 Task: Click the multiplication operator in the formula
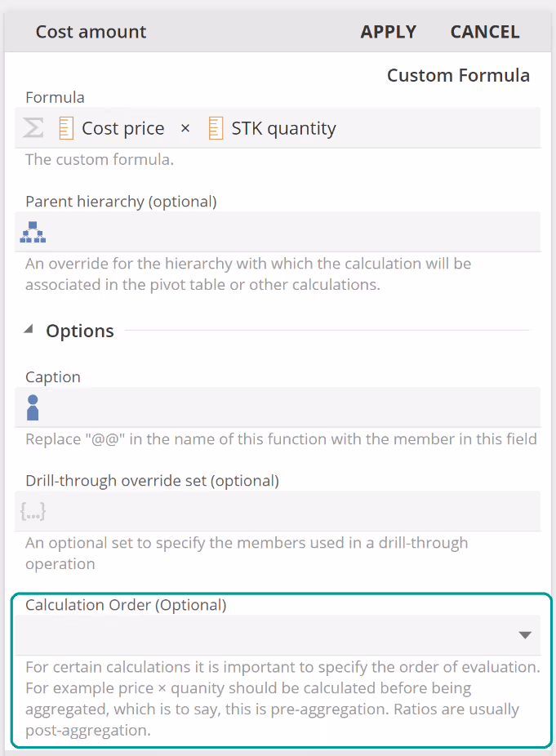coord(185,128)
